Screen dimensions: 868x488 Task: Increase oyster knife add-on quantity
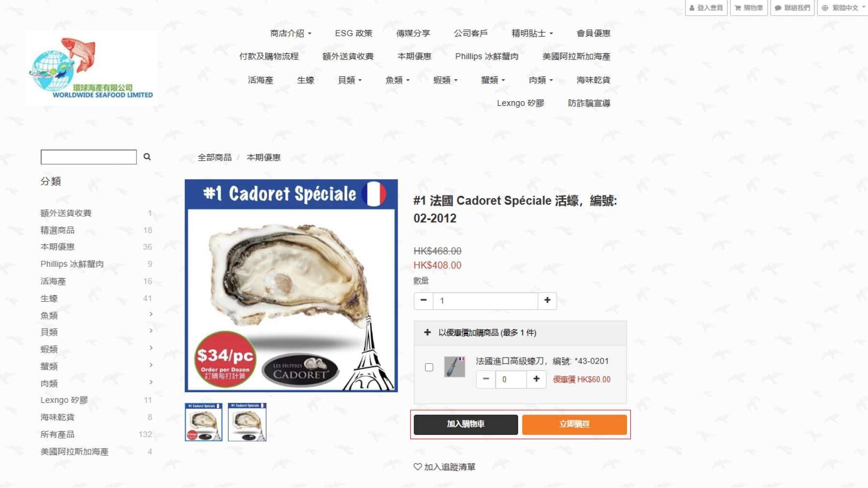click(x=536, y=379)
